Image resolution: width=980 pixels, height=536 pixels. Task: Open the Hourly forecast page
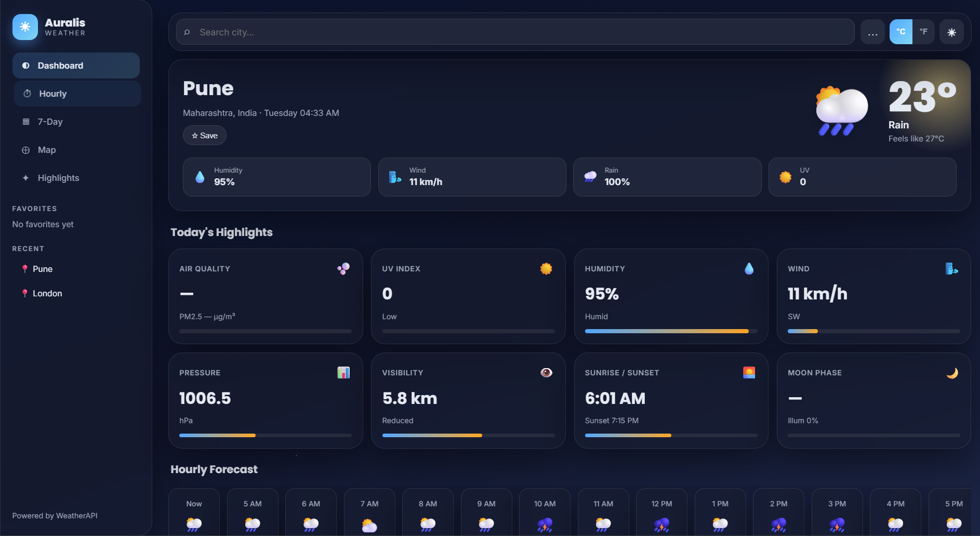[77, 94]
